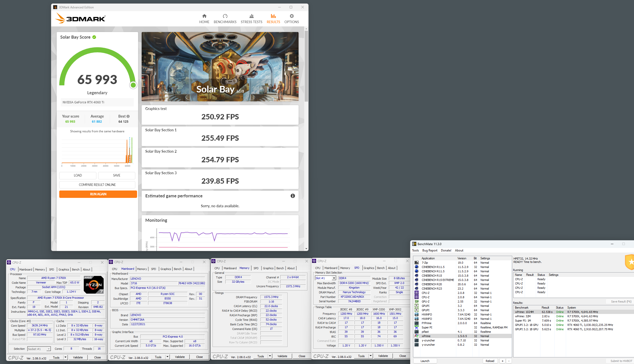This screenshot has height=364, width=634.
Task: Open the Tools menu in BenchMate
Action: click(x=415, y=250)
